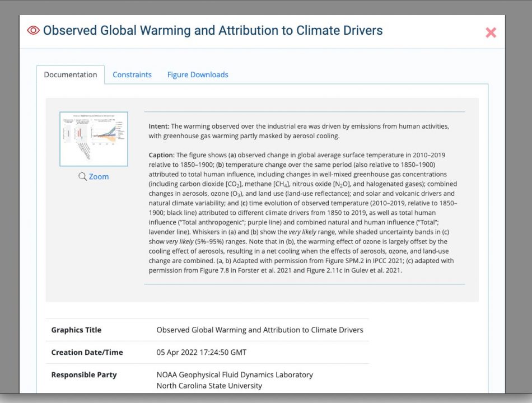Click the magnifying glass zoom icon
The image size is (532, 403).
coord(82,176)
